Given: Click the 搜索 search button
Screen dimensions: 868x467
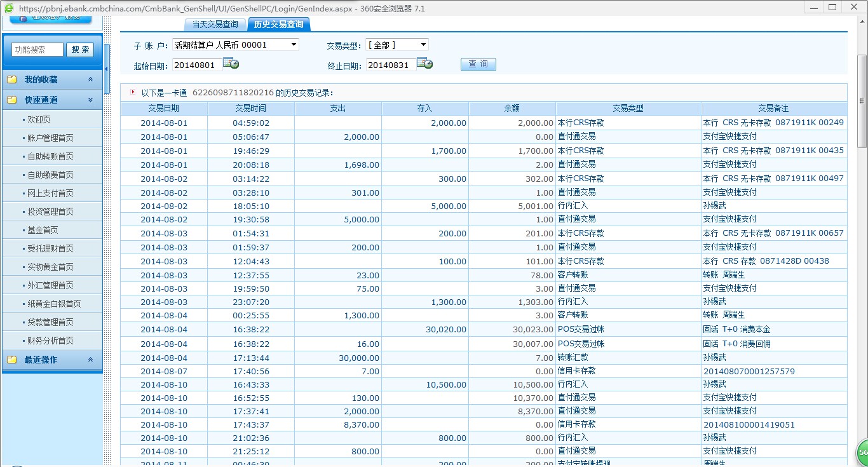Looking at the screenshot, I should coord(80,50).
